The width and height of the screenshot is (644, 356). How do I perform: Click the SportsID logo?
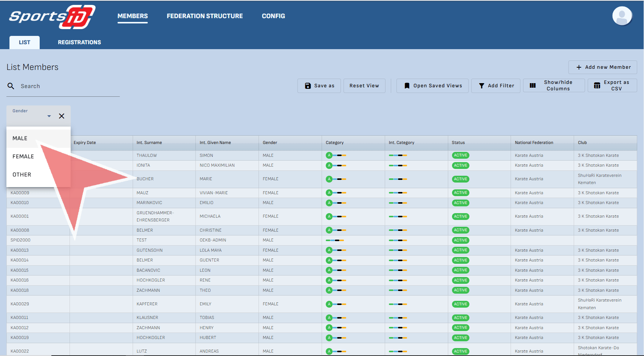[x=52, y=17]
